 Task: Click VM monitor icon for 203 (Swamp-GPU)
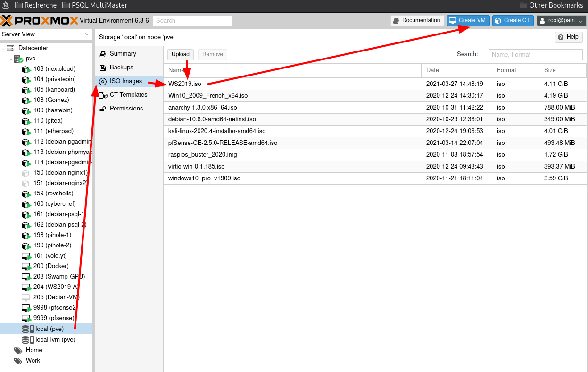point(26,277)
